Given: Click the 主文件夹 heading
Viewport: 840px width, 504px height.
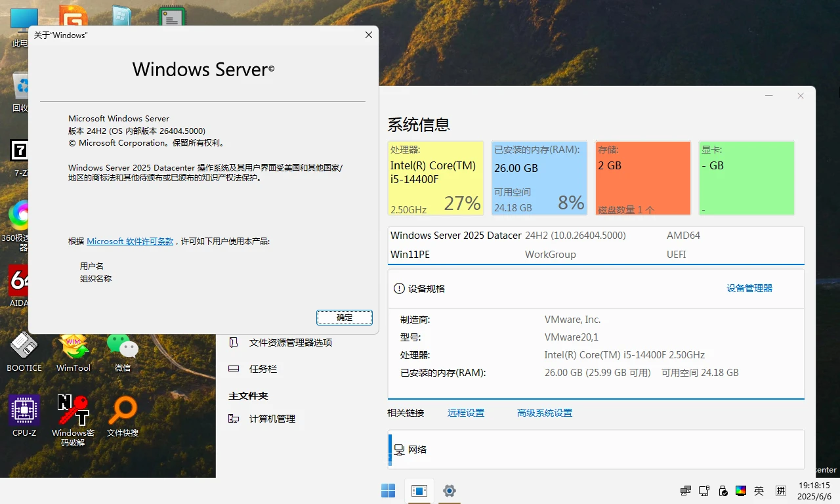Looking at the screenshot, I should 248,396.
